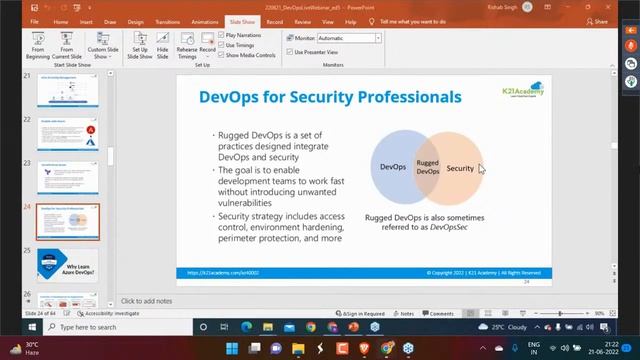
Task: Open the Animations tab
Action: (x=205, y=22)
